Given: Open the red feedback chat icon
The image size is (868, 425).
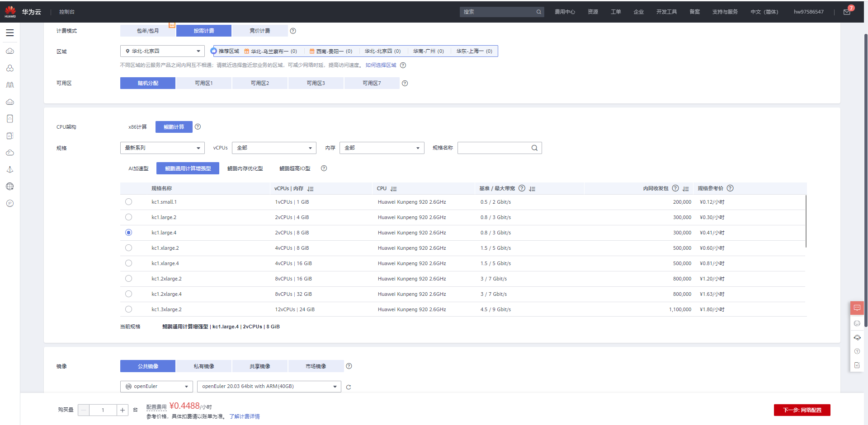Looking at the screenshot, I should pos(857,308).
